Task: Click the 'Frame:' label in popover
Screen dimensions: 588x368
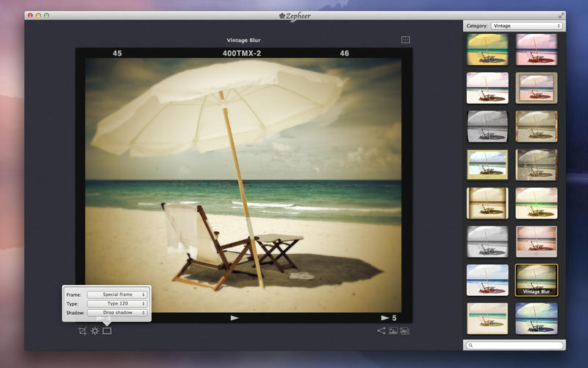Action: 73,295
